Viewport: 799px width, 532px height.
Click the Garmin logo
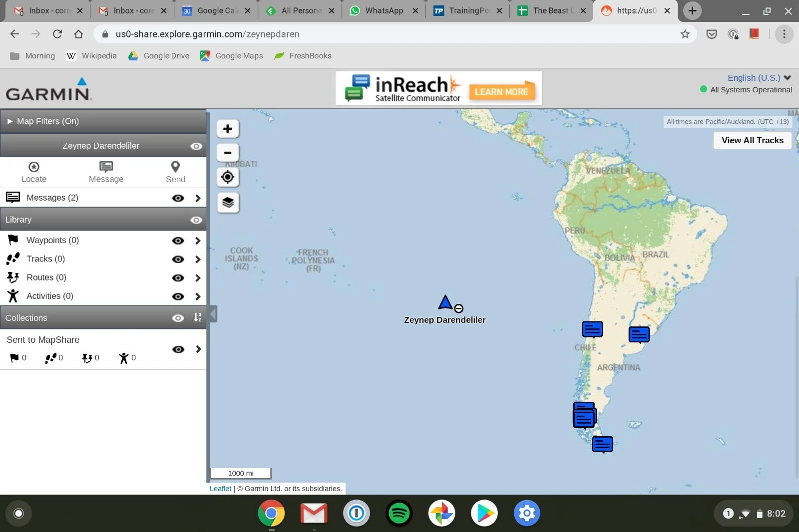click(49, 89)
